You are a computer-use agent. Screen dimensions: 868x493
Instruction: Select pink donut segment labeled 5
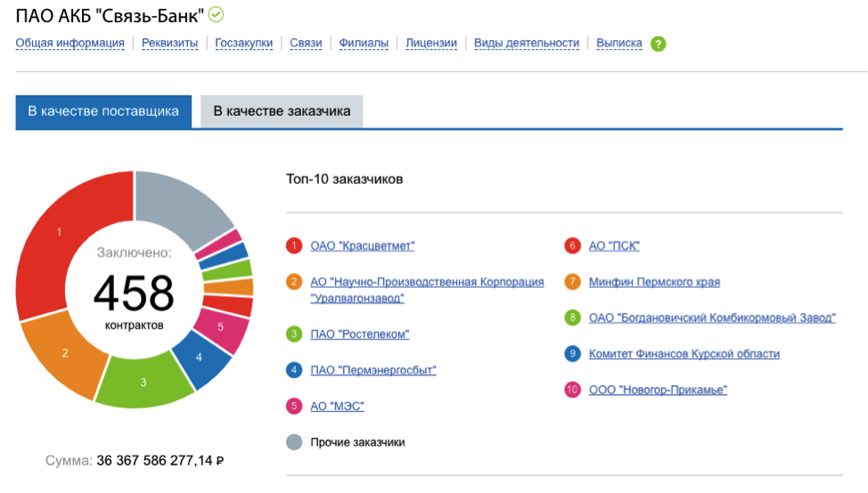point(223,329)
